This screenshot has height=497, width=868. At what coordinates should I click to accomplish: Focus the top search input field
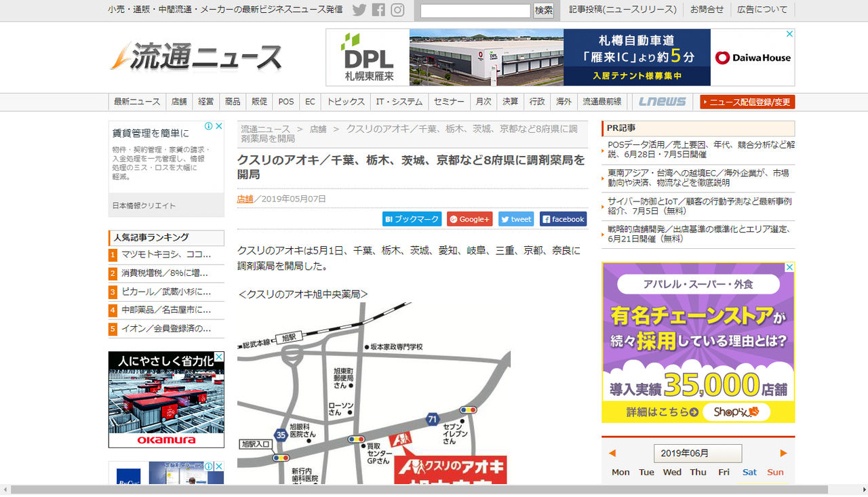click(x=475, y=11)
